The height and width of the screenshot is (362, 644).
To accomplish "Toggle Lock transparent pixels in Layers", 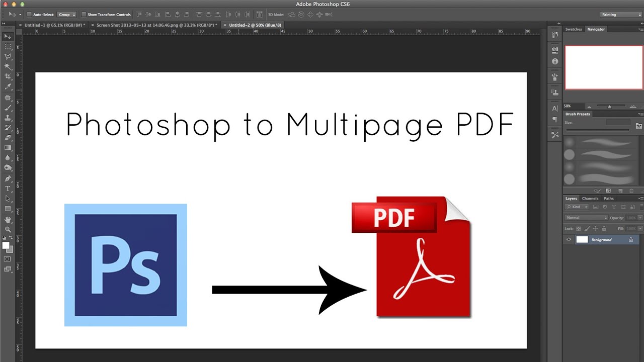I will pos(579,229).
